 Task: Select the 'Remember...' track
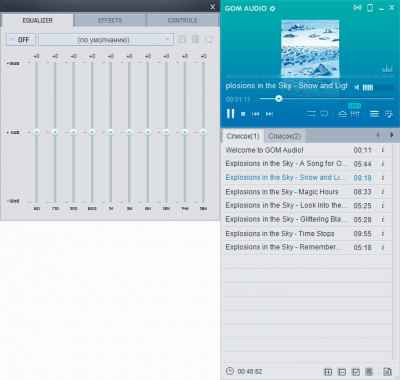coord(306,247)
